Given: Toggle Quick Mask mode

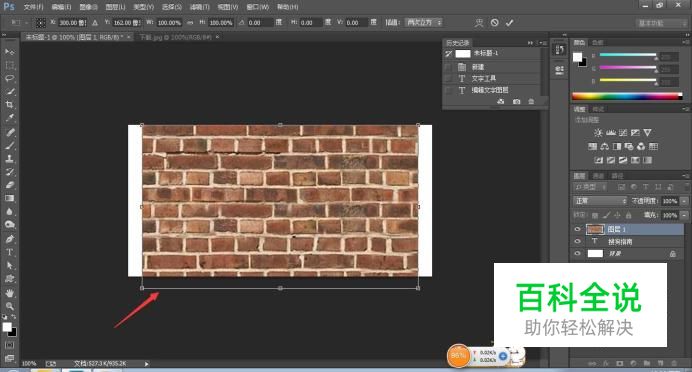Looking at the screenshot, I should [9, 345].
